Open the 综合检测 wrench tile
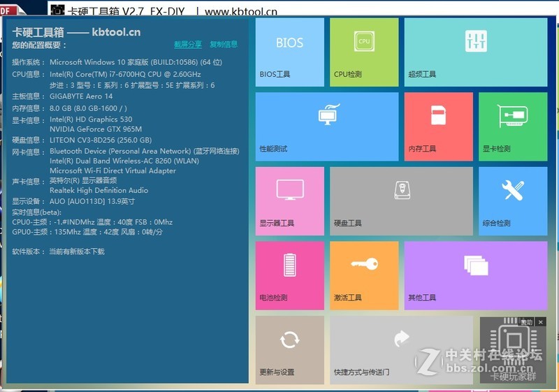This screenshot has width=559, height=392. coord(513,201)
